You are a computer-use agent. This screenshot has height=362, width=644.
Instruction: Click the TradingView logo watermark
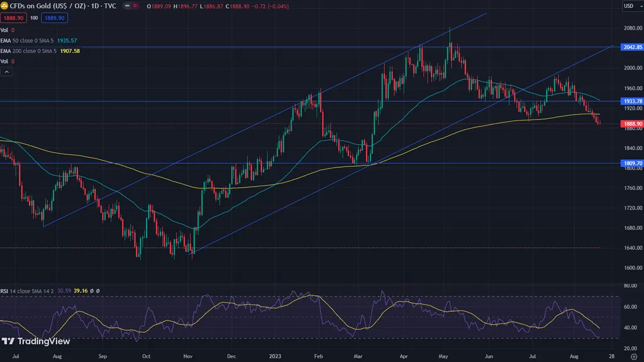coord(35,342)
